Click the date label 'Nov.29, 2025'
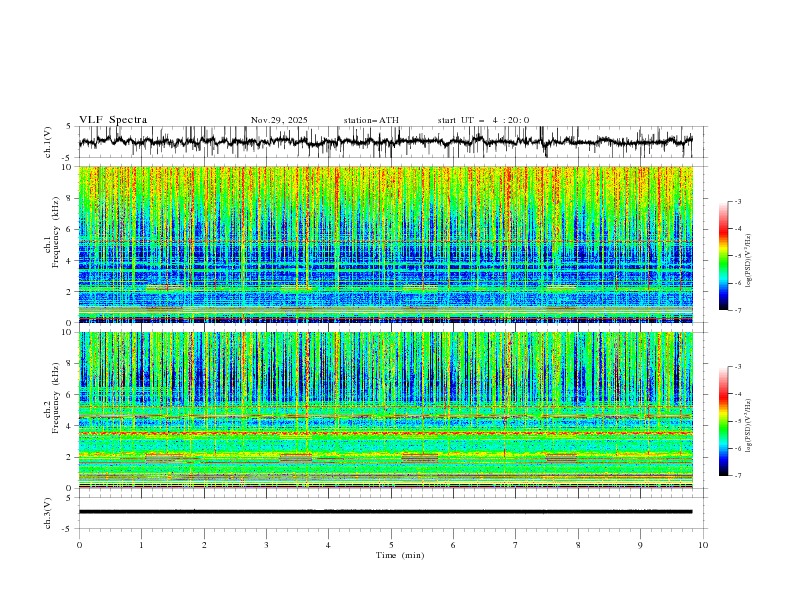This screenshot has width=792, height=612. (279, 120)
